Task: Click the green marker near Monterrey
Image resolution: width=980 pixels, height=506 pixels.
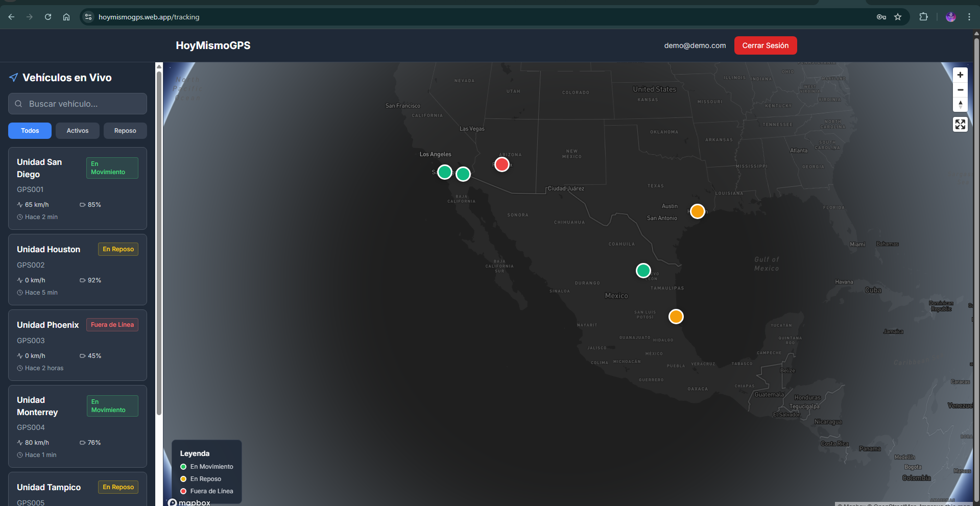Action: [x=643, y=270]
